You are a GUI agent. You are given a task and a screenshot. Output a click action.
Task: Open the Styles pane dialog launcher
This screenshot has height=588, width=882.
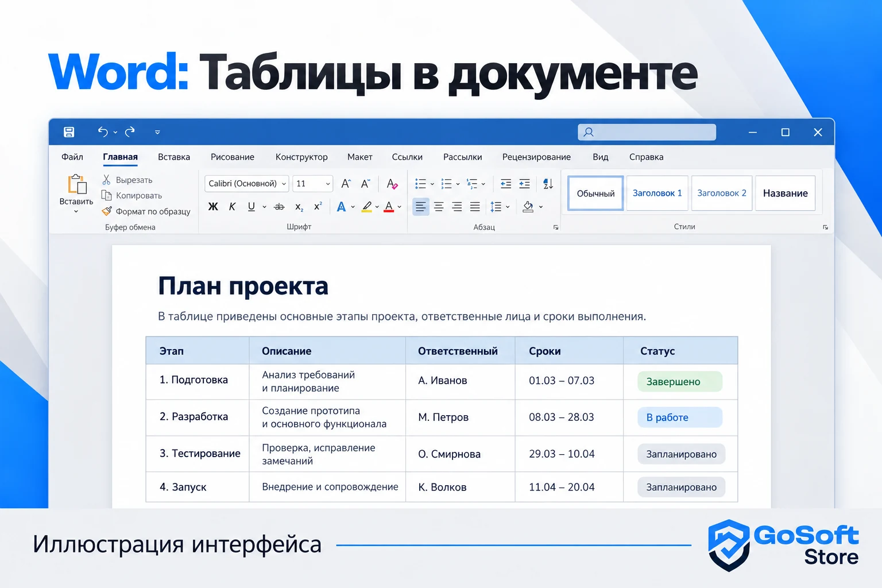(825, 227)
